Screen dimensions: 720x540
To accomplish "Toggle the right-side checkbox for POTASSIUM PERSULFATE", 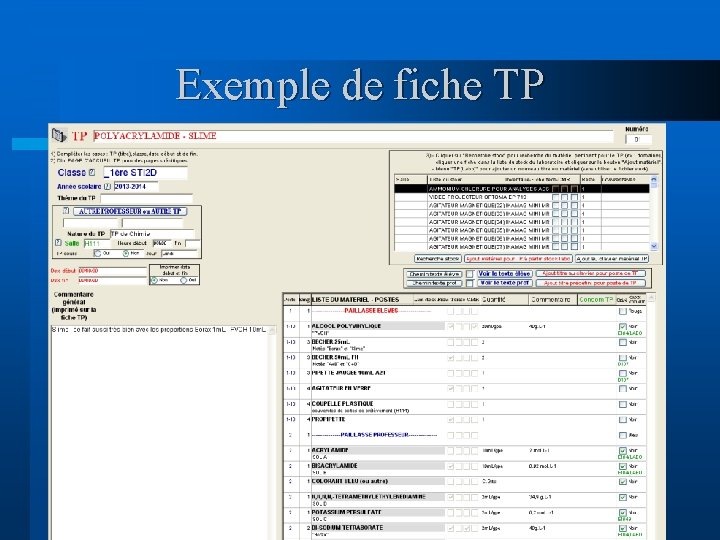I will pyautogui.click(x=623, y=513).
